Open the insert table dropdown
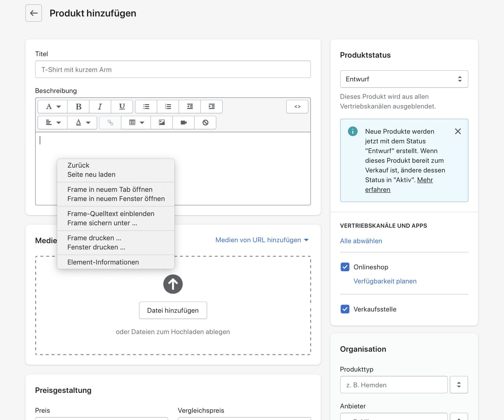 pyautogui.click(x=136, y=123)
